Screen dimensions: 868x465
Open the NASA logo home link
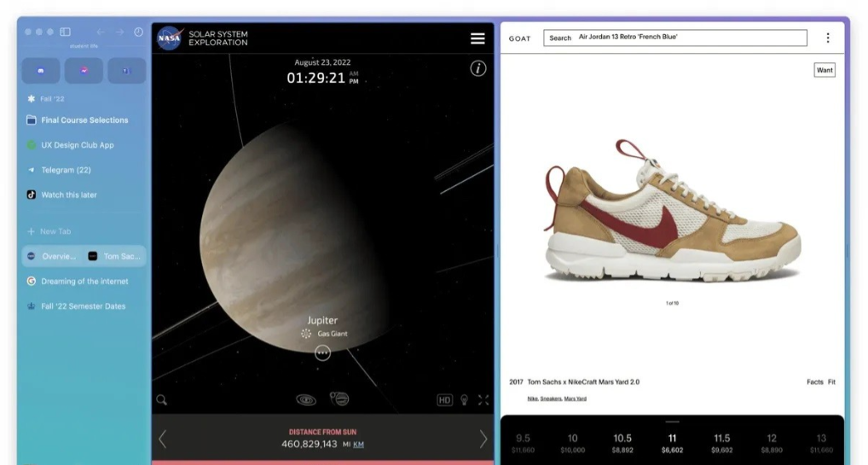click(170, 38)
